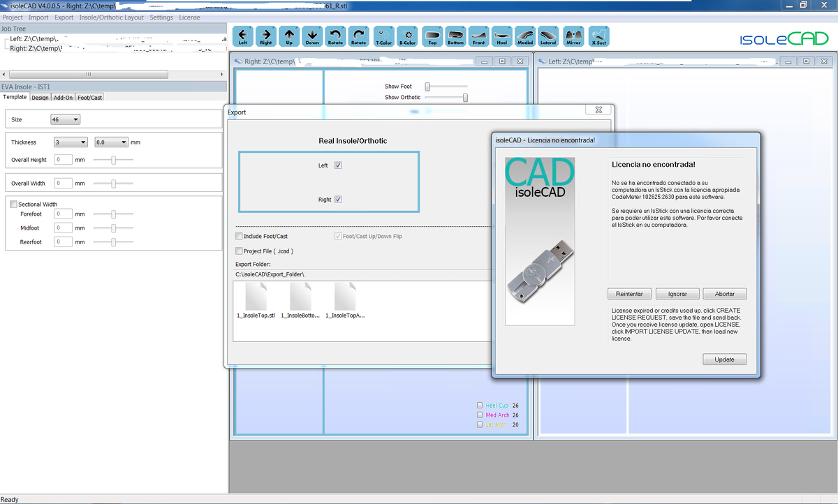Switch to Medial view
The width and height of the screenshot is (838, 504).
click(x=525, y=36)
